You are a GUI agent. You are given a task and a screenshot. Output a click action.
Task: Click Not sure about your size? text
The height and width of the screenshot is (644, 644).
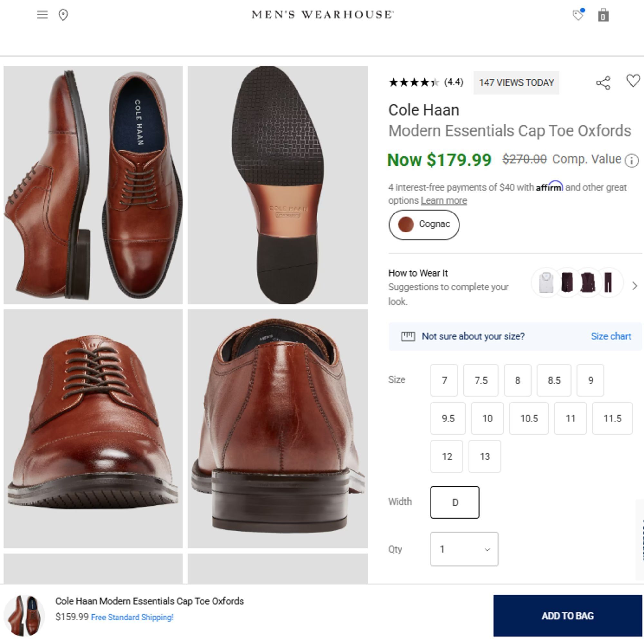coord(473,336)
